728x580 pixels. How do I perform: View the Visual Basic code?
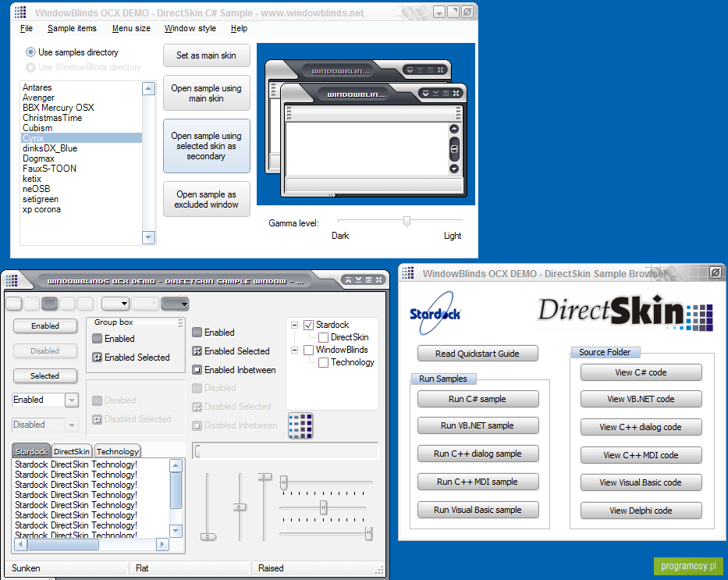641,482
